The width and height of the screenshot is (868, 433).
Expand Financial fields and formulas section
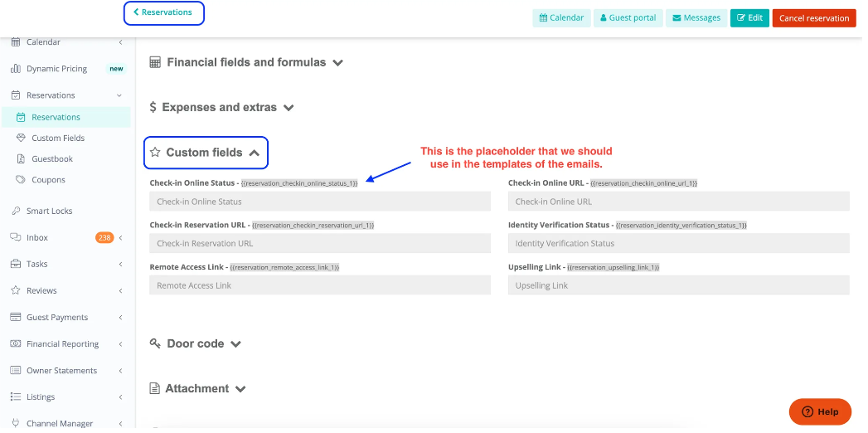click(246, 62)
